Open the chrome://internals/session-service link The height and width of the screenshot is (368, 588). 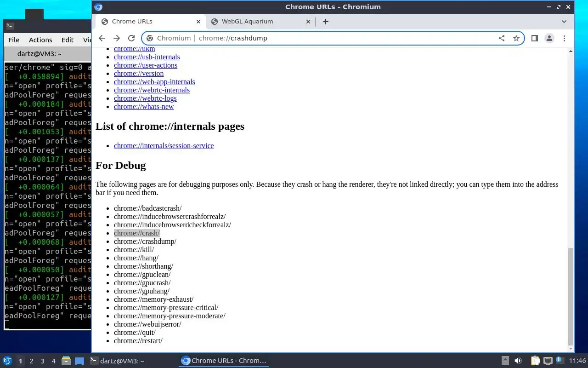pyautogui.click(x=164, y=146)
